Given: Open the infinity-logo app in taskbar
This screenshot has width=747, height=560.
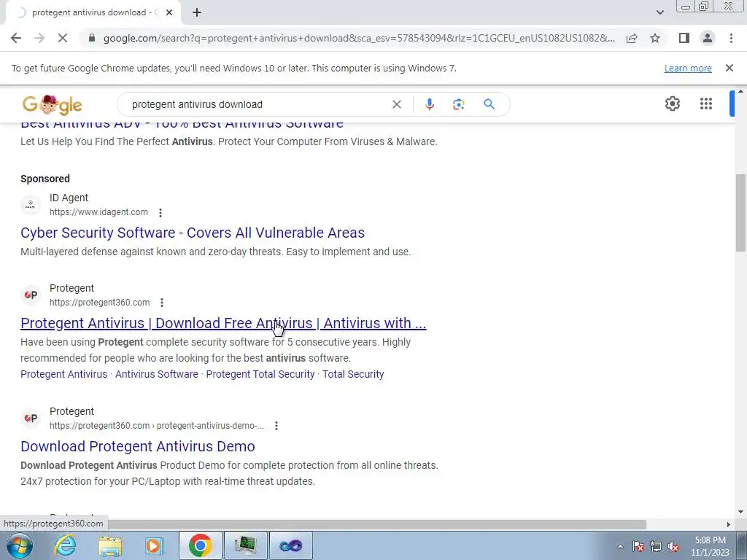Looking at the screenshot, I should point(290,545).
